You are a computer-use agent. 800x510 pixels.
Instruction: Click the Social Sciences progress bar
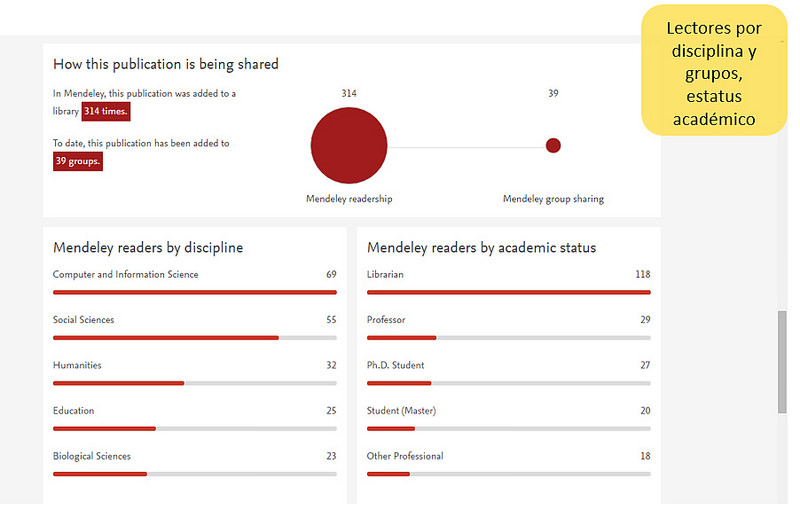click(194, 338)
